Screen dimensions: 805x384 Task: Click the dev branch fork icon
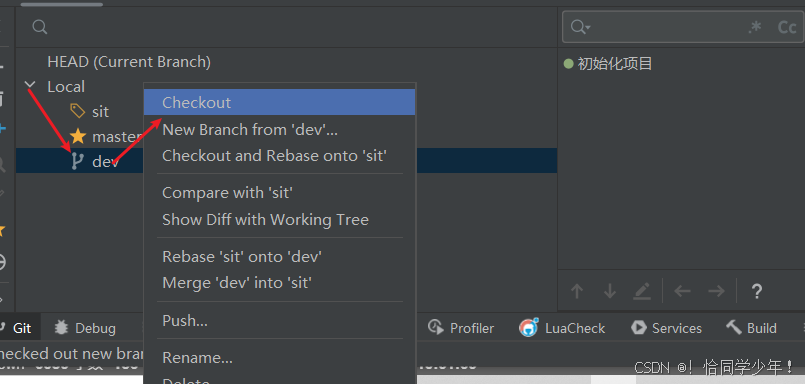pyautogui.click(x=77, y=162)
